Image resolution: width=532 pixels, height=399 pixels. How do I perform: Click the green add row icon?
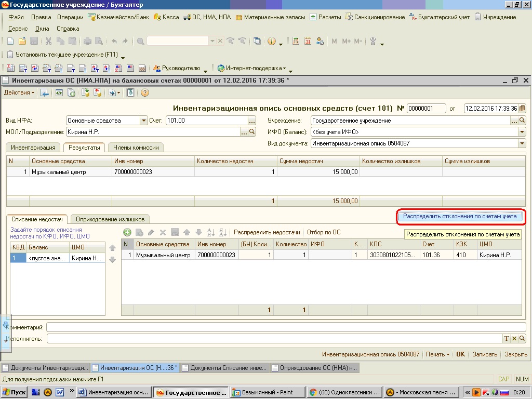(x=127, y=233)
